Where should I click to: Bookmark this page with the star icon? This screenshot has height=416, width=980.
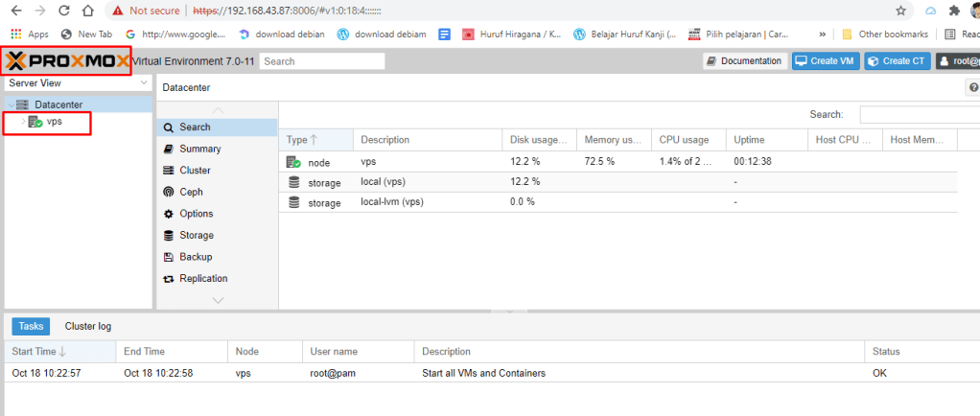(x=900, y=11)
